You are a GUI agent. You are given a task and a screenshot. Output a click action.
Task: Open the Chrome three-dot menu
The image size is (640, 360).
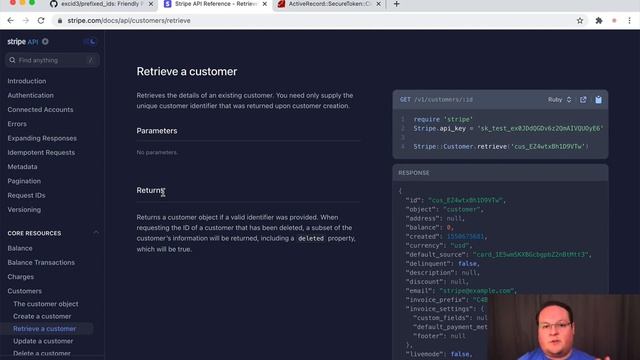(629, 20)
